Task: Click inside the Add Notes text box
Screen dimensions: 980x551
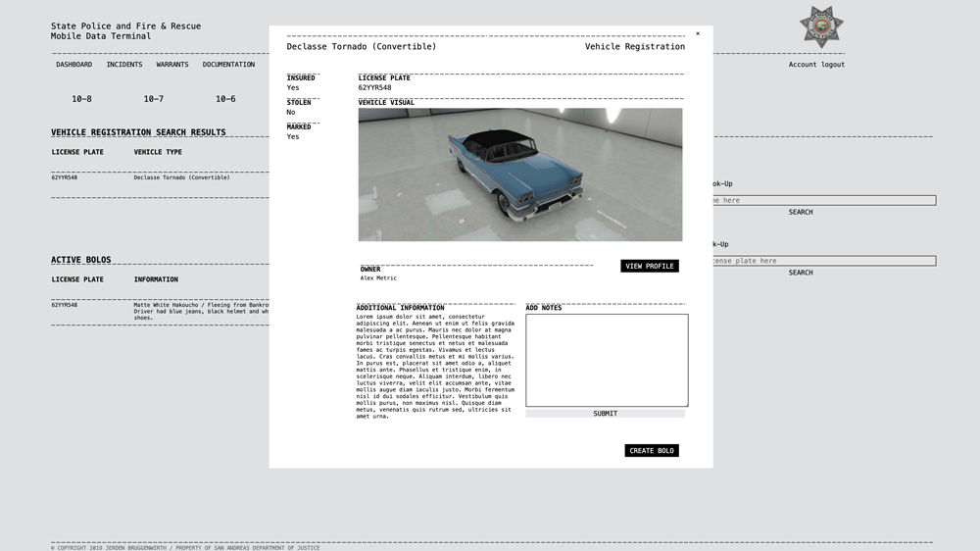Action: [607, 360]
